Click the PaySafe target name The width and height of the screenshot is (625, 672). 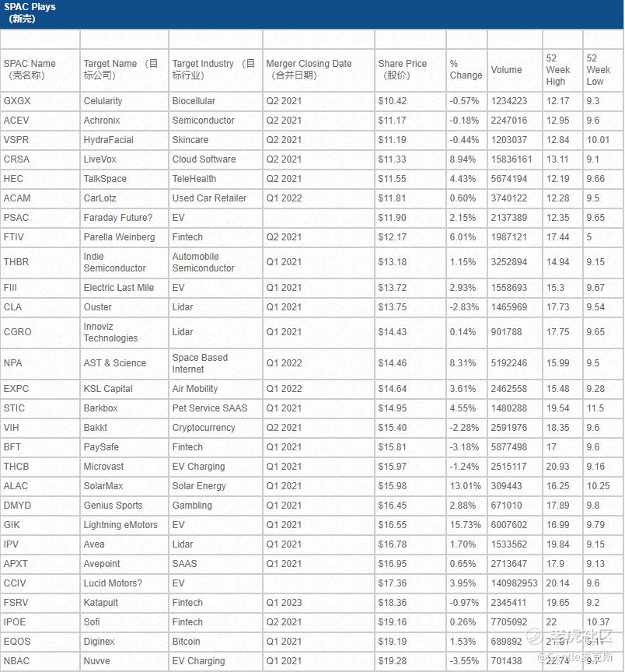pyautogui.click(x=101, y=447)
